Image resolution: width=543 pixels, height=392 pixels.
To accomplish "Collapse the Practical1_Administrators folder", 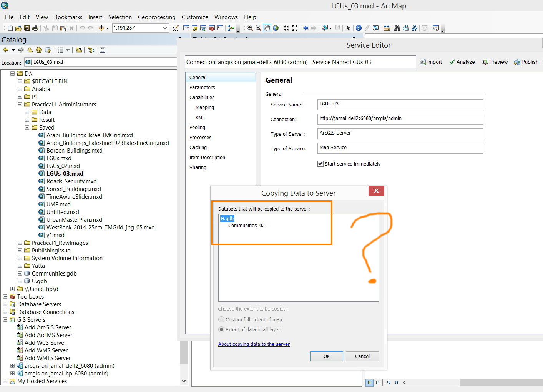I will tap(20, 104).
